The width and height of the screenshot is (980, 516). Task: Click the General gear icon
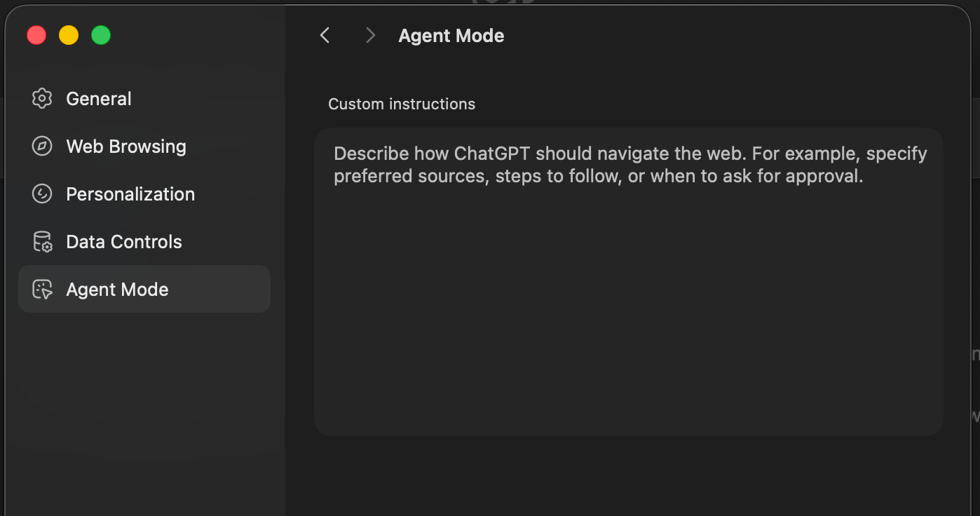click(x=42, y=99)
